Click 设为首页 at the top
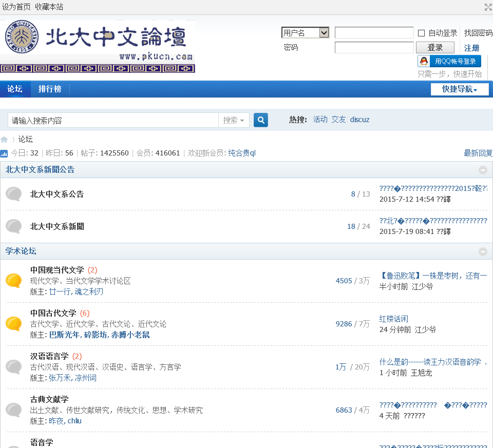Viewport: 493px width, 448px height. tap(16, 7)
